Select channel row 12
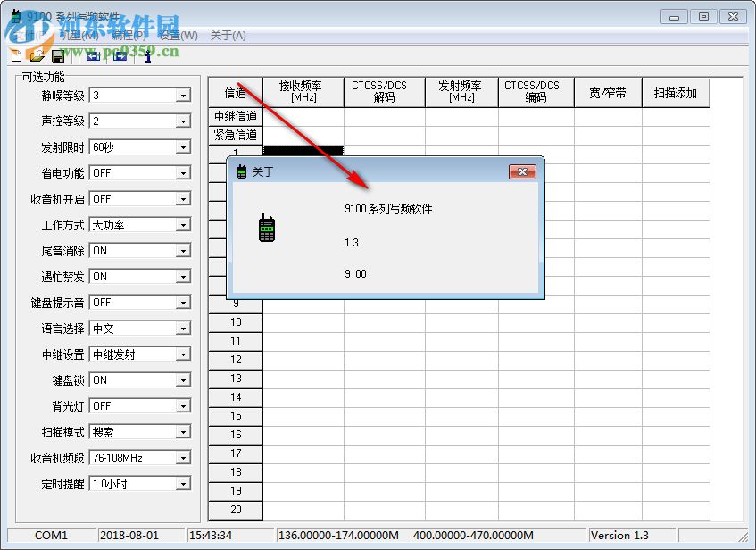This screenshot has height=550, width=756. (236, 360)
